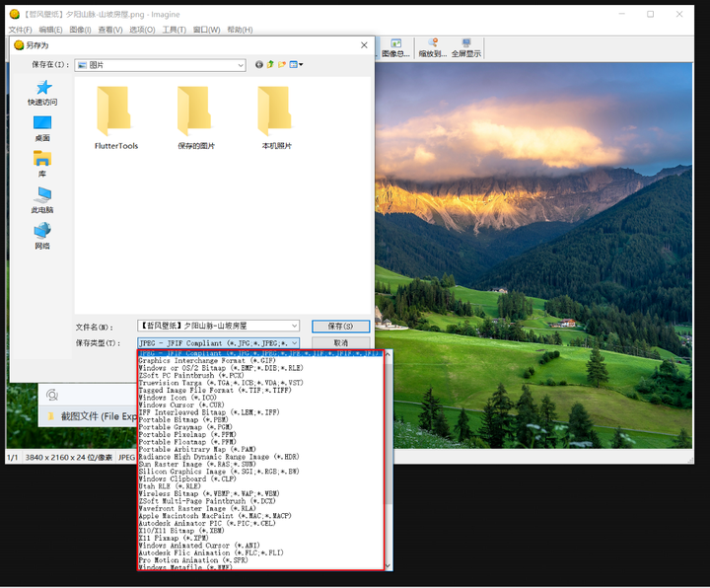
Task: Go up one folder level
Action: [x=270, y=65]
